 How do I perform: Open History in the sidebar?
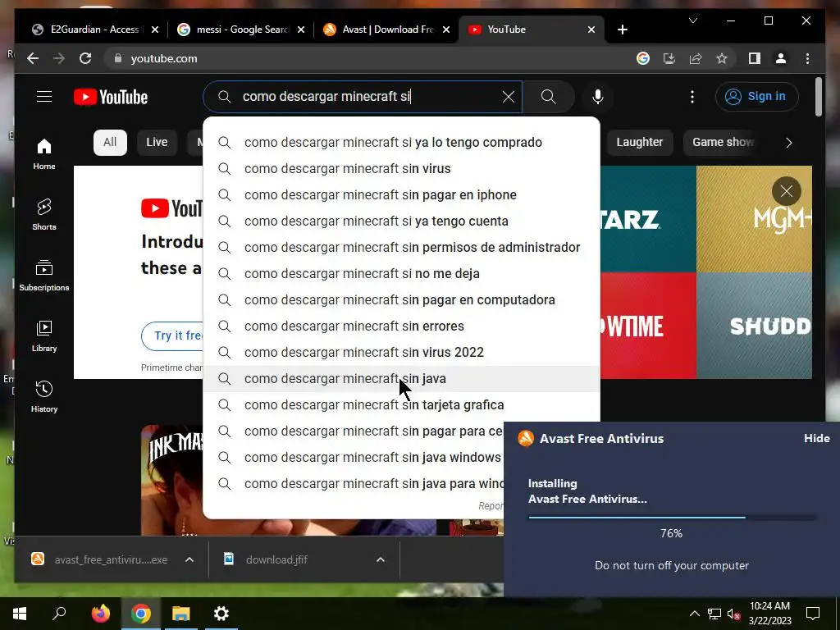click(44, 396)
